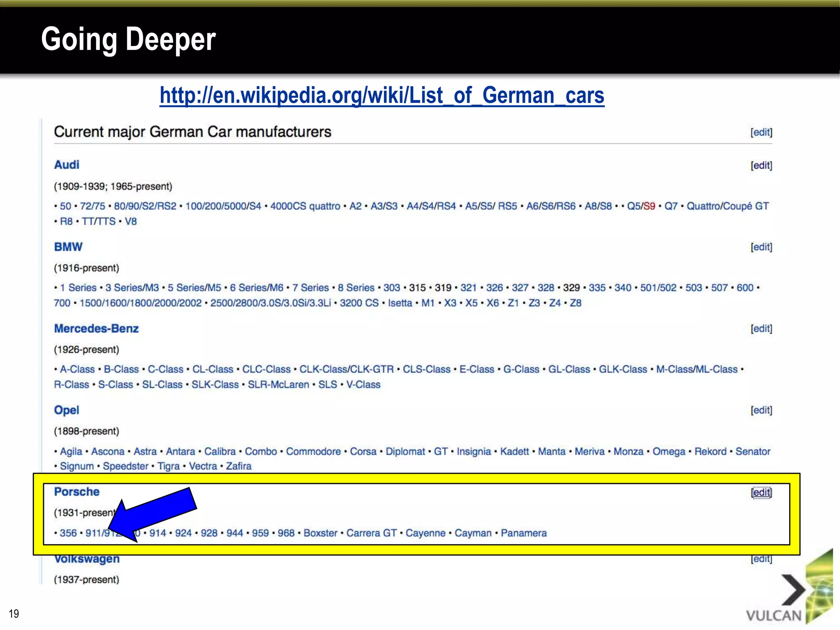
Task: Open the Opel Agila link
Action: pyautogui.click(x=71, y=452)
